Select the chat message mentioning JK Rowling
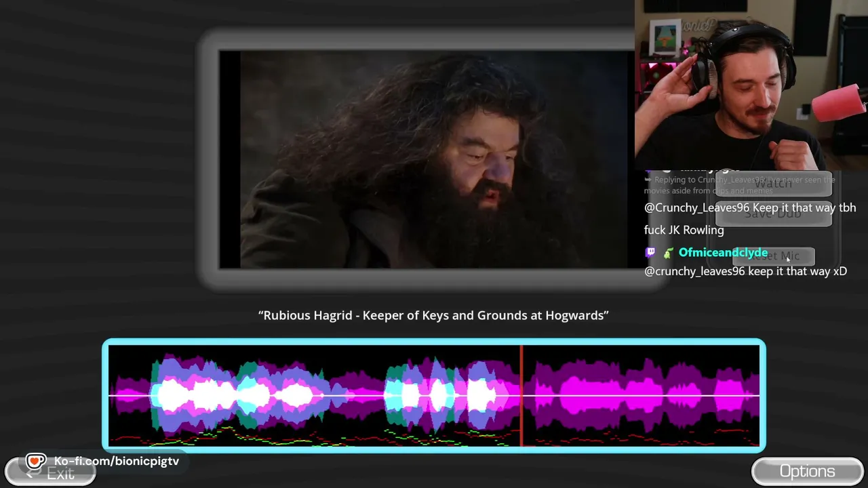868x488 pixels. (750, 219)
